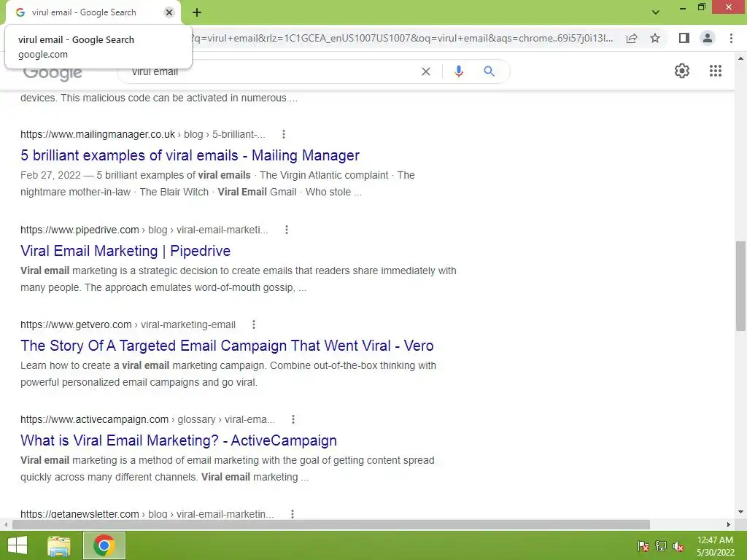747x560 pixels.
Task: Open the Action Center flag tray icon
Action: 643,546
